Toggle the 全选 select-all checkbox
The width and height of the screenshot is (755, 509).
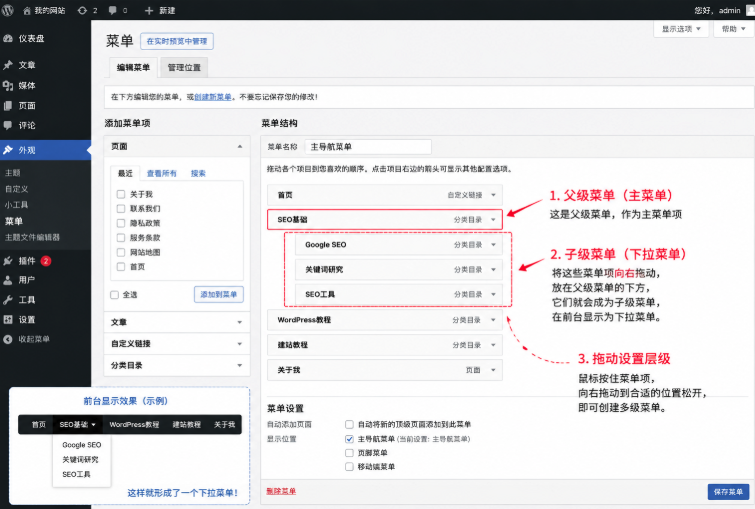[x=115, y=295]
